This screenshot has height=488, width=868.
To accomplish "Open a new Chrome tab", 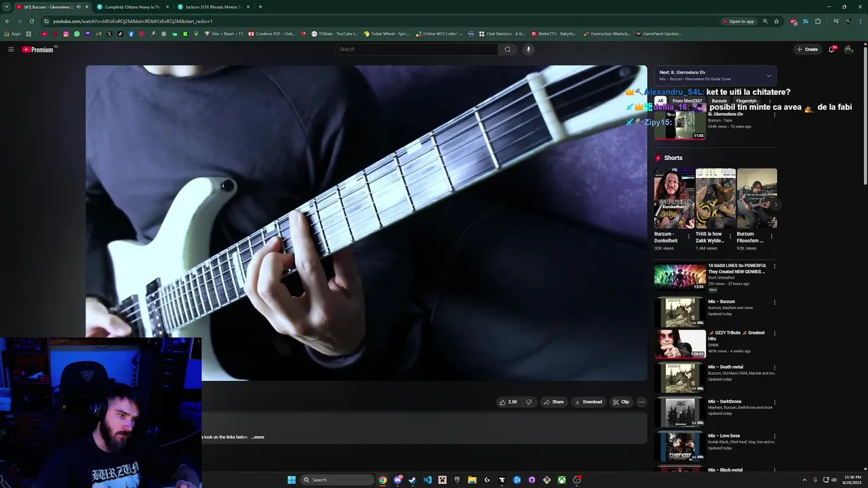I will pyautogui.click(x=260, y=7).
